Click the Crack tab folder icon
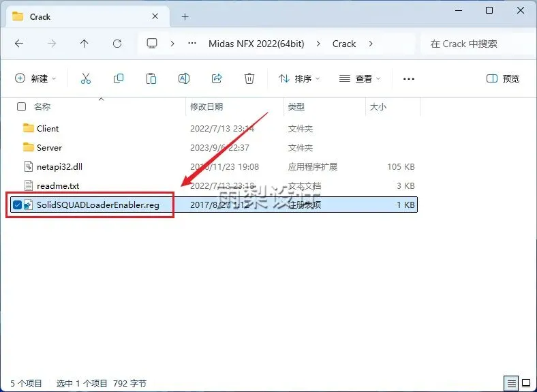537x392 pixels. click(18, 16)
